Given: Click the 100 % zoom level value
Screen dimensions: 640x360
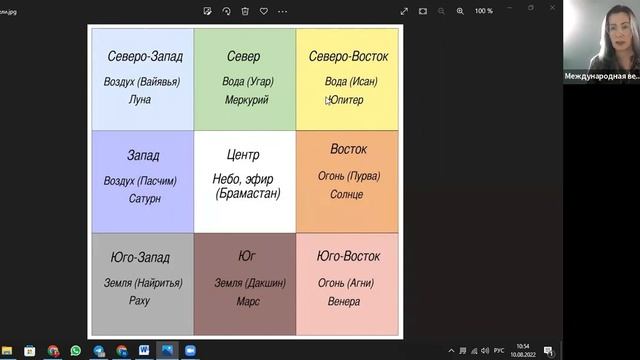Looking at the screenshot, I should 484,11.
